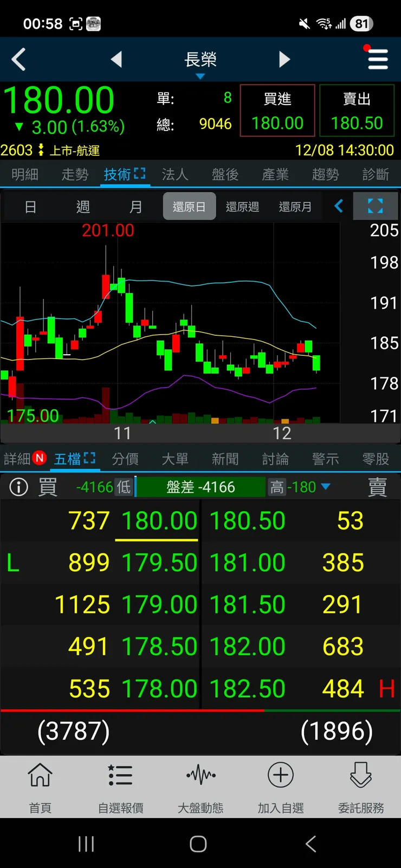Tap the 201.00 high price label
The width and height of the screenshot is (401, 868).
[x=108, y=231]
